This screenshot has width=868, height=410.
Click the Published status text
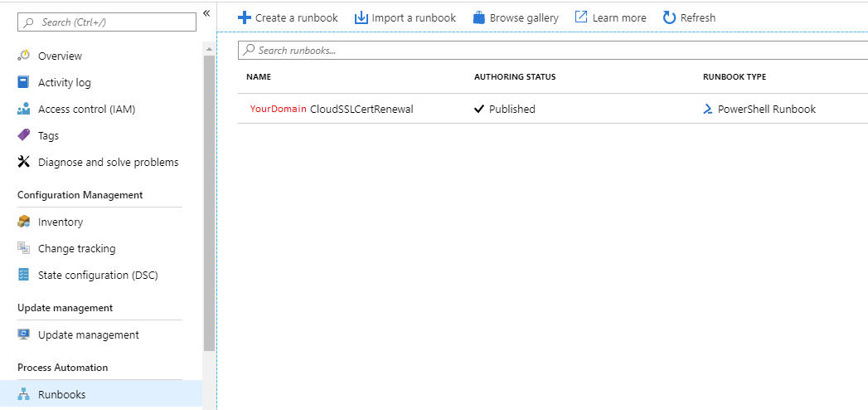coord(512,110)
